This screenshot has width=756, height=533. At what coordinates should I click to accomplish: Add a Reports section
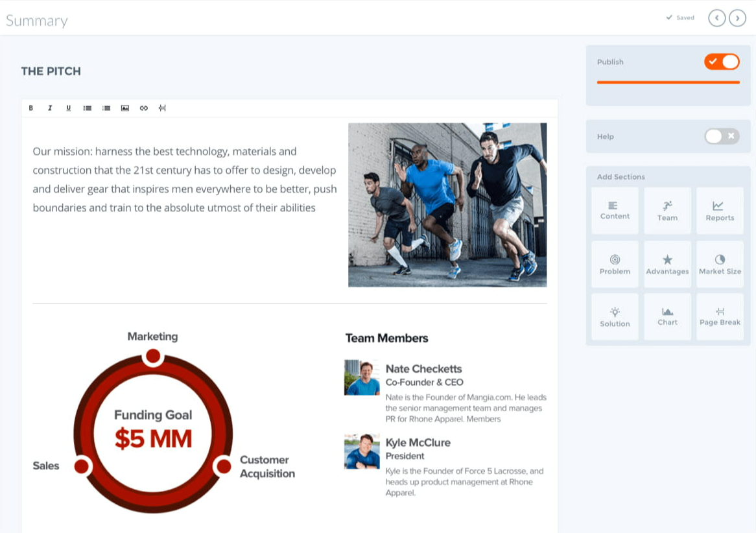[720, 210]
